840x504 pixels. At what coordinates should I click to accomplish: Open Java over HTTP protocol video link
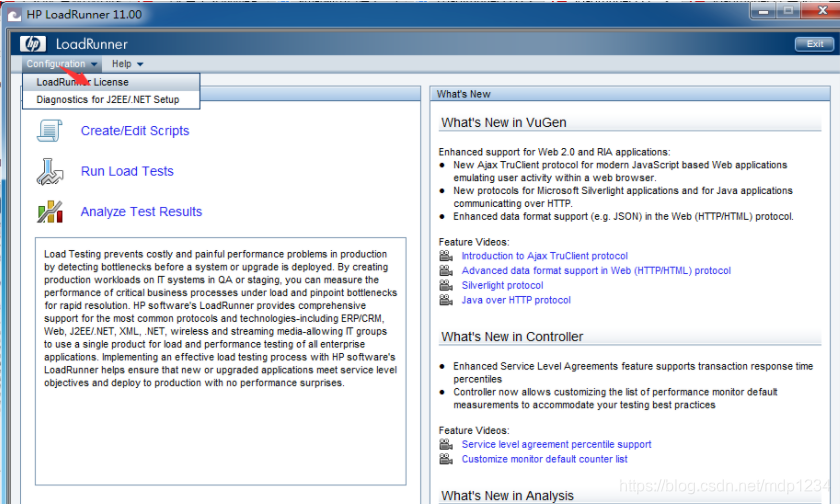tap(516, 300)
